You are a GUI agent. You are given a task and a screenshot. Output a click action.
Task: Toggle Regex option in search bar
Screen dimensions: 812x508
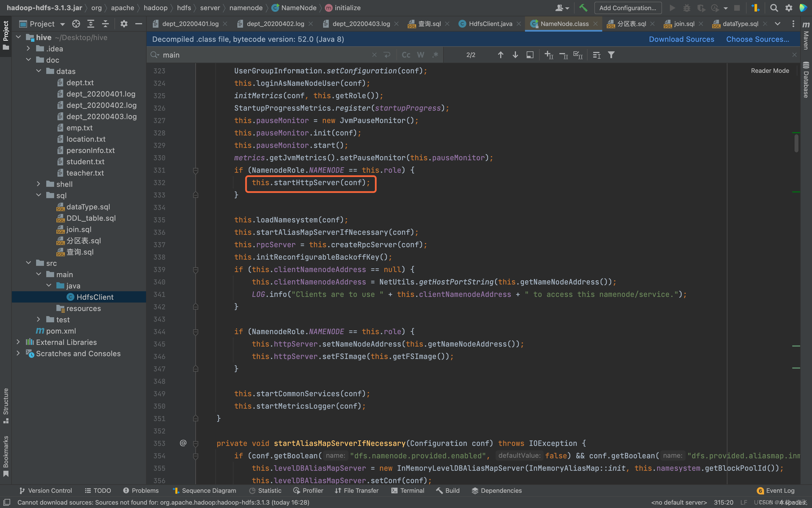coord(435,55)
